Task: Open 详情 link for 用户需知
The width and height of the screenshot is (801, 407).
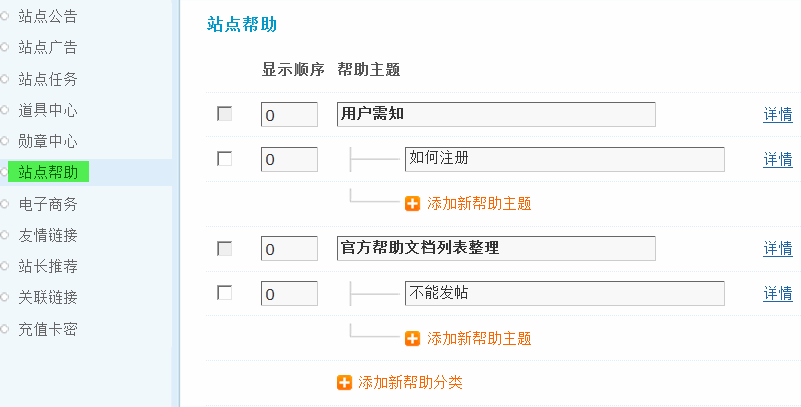Action: 778,114
